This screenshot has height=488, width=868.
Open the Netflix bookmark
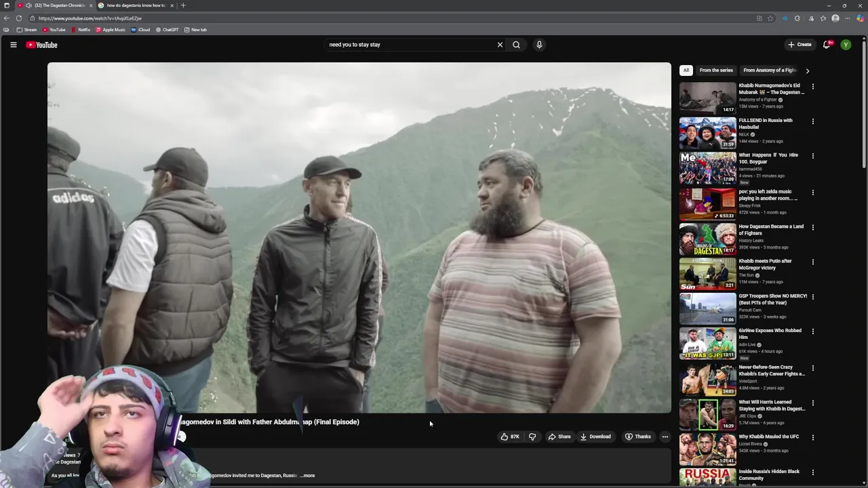click(x=81, y=30)
